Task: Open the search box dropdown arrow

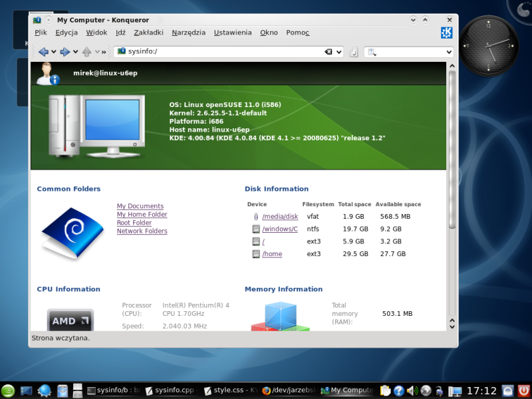Action: click(x=449, y=52)
